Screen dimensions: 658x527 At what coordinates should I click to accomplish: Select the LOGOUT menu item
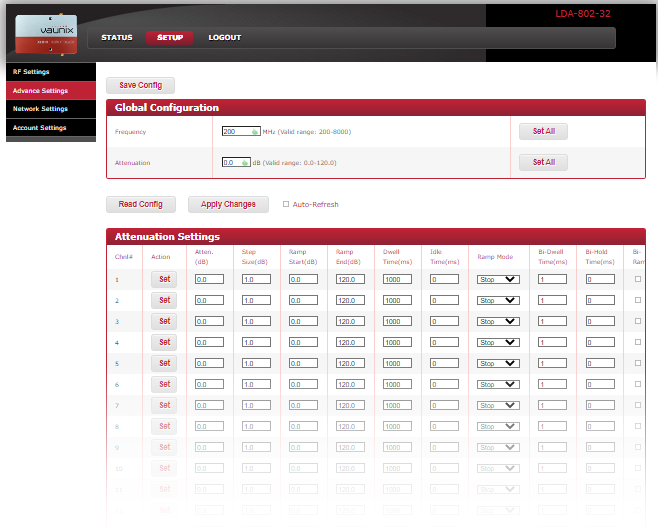pyautogui.click(x=224, y=38)
